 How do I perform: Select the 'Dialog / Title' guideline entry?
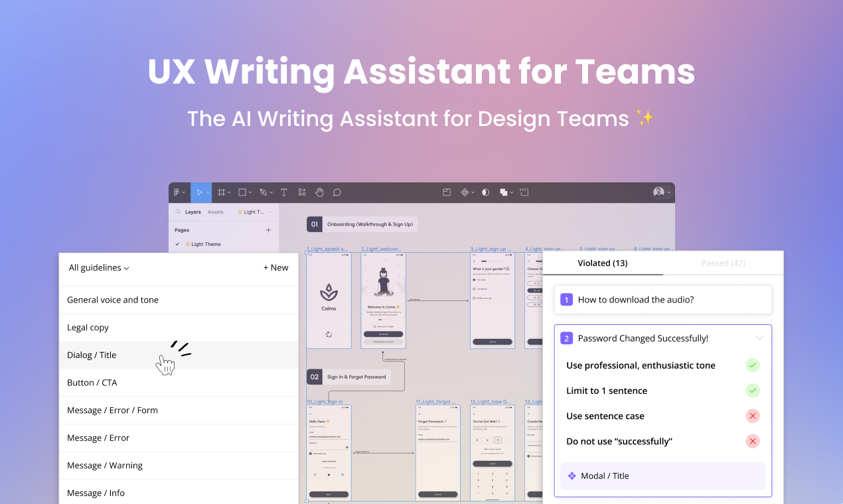[91, 355]
